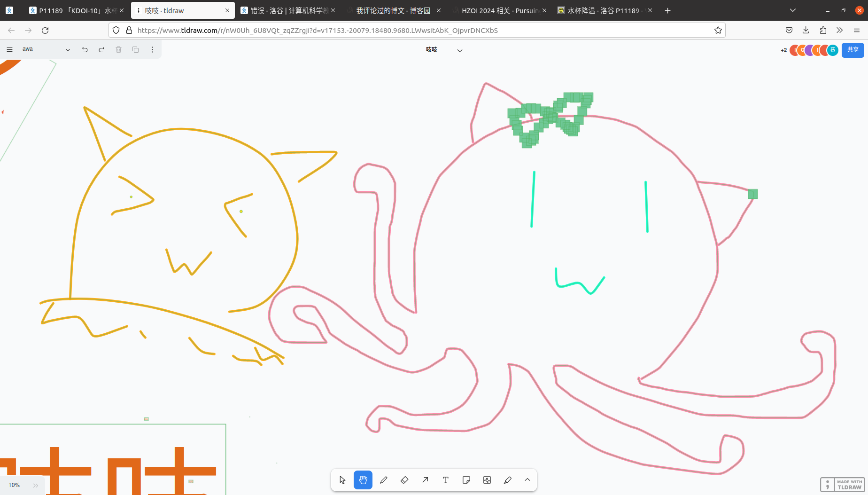The width and height of the screenshot is (868, 495).
Task: Click the undo button
Action: click(x=85, y=49)
